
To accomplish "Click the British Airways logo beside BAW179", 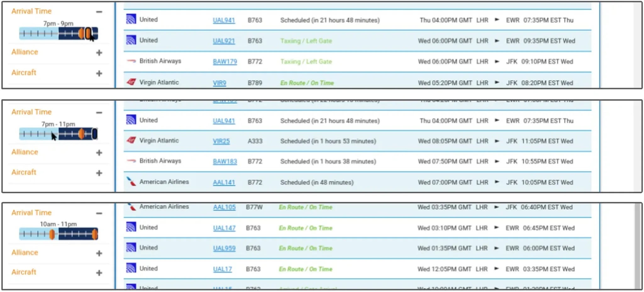I will click(131, 61).
